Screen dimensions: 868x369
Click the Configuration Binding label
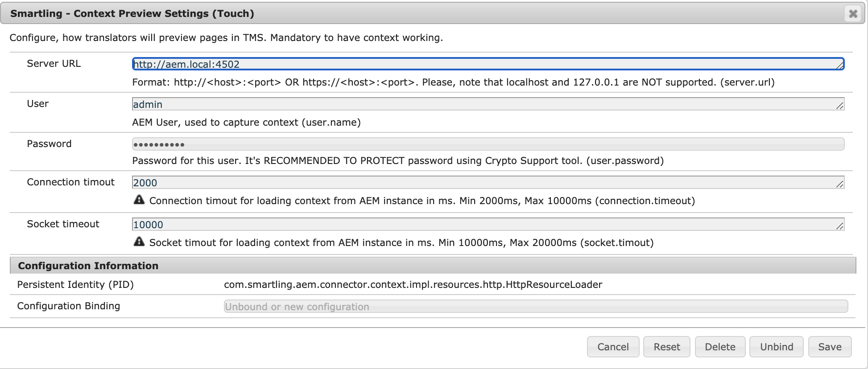click(69, 306)
